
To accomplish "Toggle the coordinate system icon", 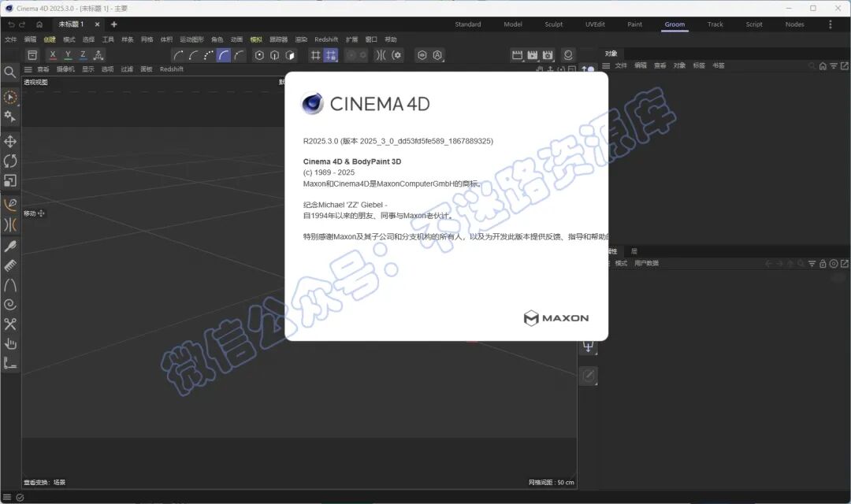I will (98, 55).
